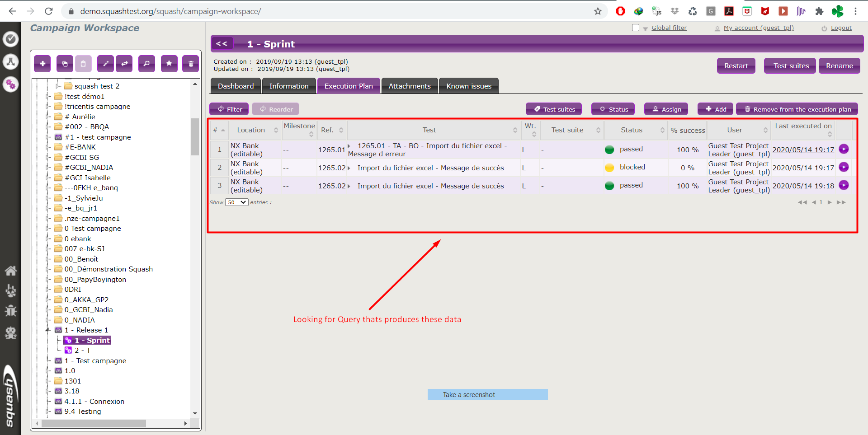The image size is (868, 435).
Task: Click the Restart button
Action: pos(736,66)
